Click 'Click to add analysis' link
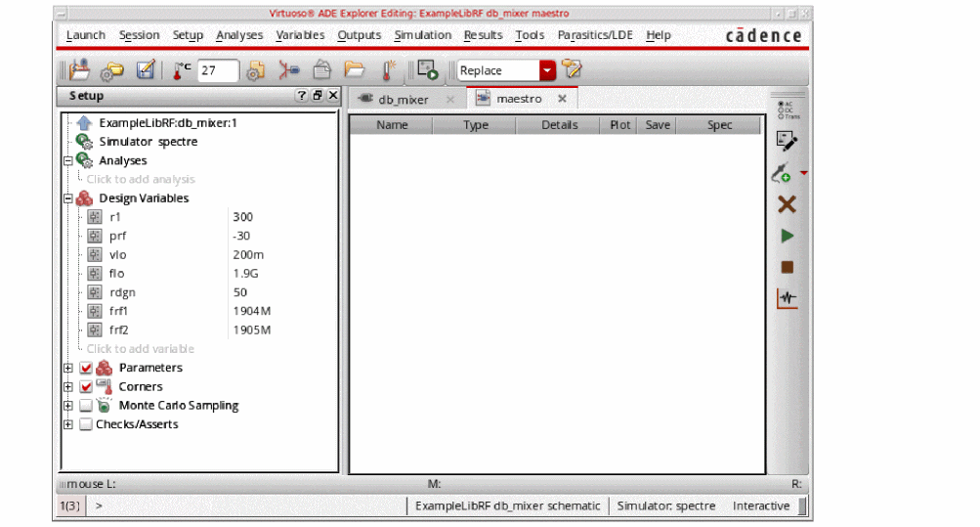 tap(141, 180)
